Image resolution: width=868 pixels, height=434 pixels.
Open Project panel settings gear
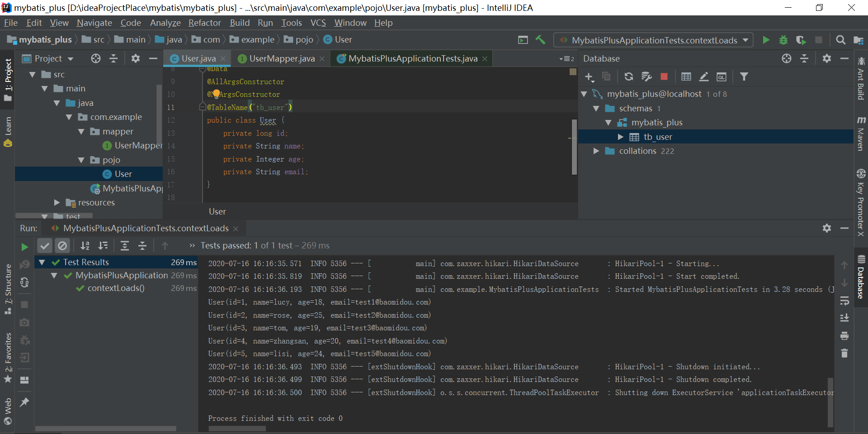point(136,58)
